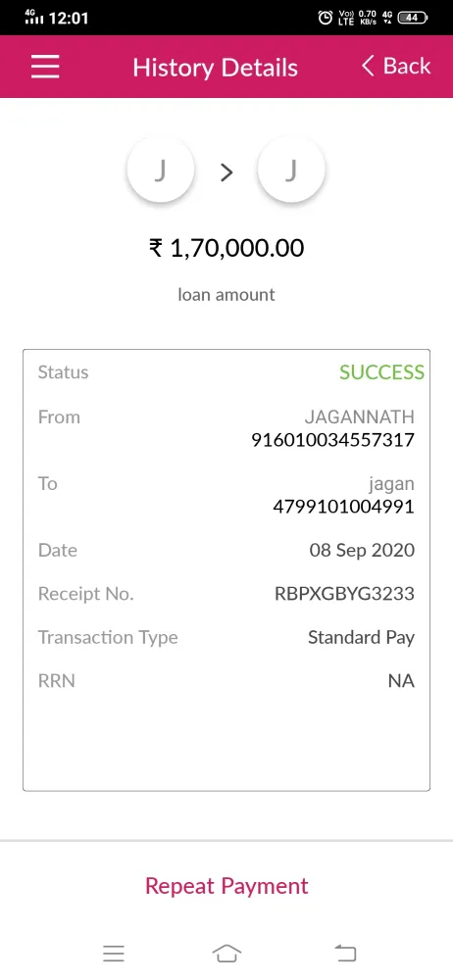Tap the sender J avatar circle
453x980 pixels.
(x=161, y=170)
